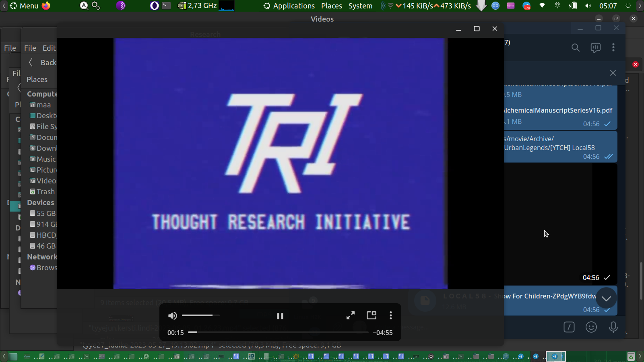This screenshot has height=362, width=644.
Task: Click the elapsed time 00:15 label
Action: tap(175, 333)
